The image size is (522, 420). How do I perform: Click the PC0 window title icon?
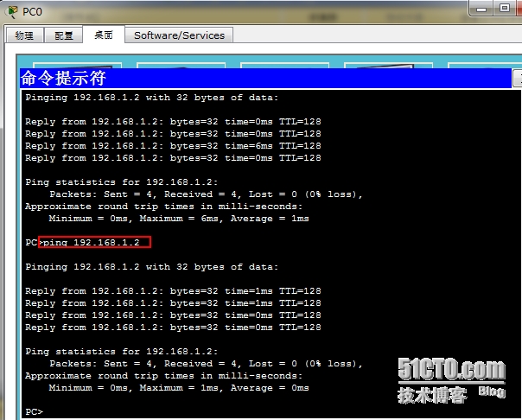(x=12, y=12)
